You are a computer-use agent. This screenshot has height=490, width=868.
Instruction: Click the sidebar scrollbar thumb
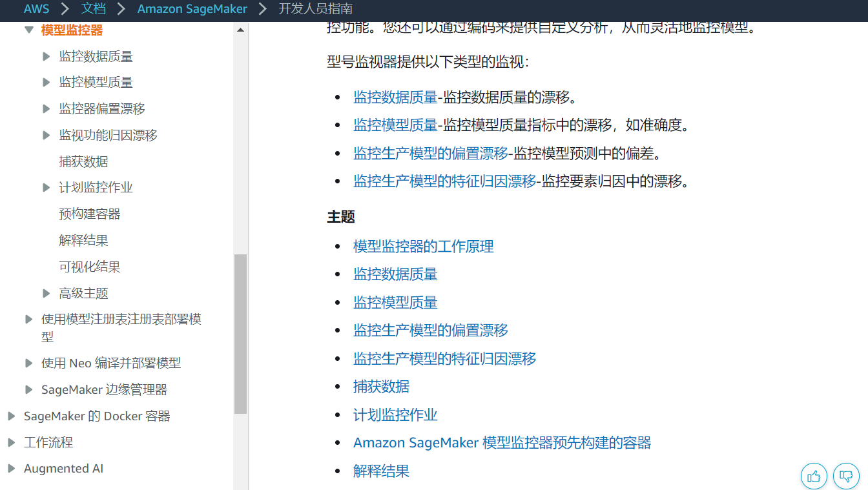[240, 333]
